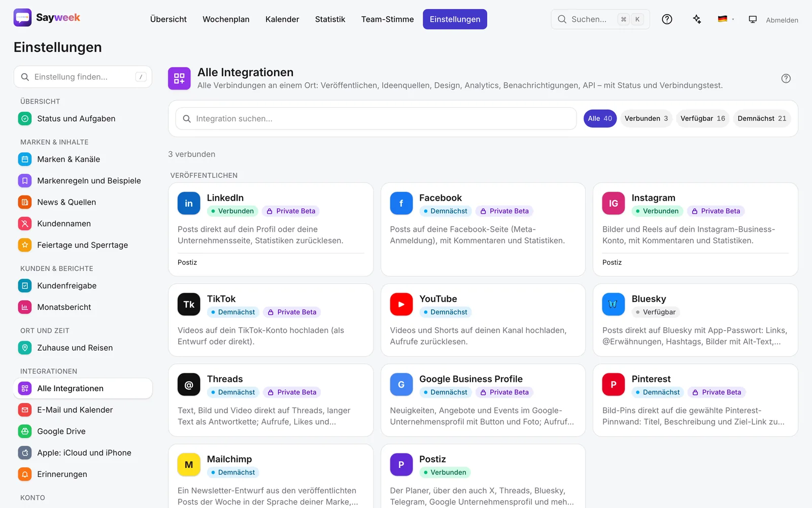Screen dimensions: 812x508
Task: Open Markenregeln und Beispiele
Action: [x=83, y=180]
